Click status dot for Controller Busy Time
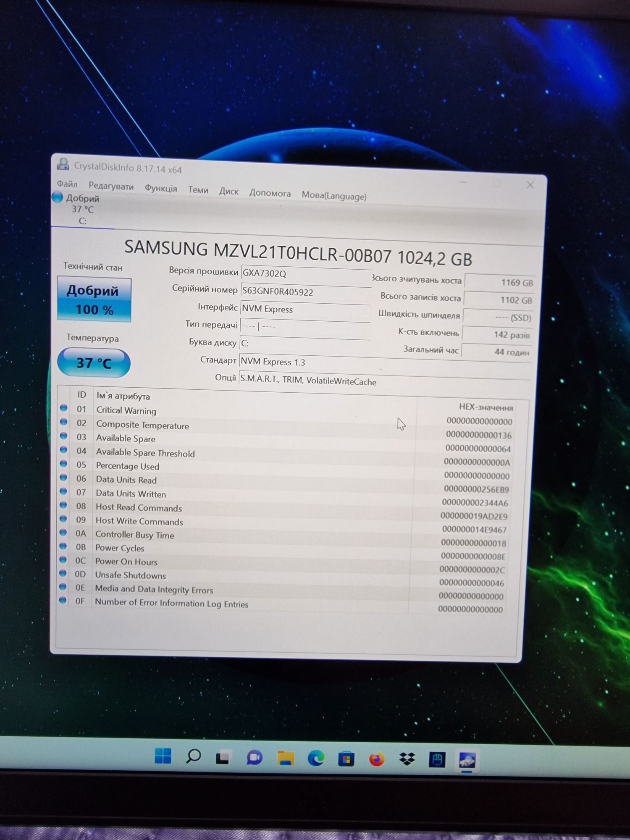Viewport: 630px width, 840px height. (63, 533)
